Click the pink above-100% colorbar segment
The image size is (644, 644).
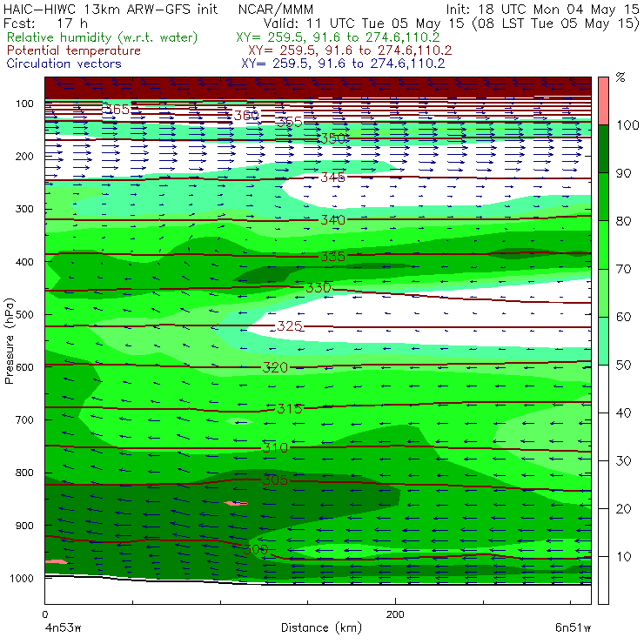tap(603, 101)
